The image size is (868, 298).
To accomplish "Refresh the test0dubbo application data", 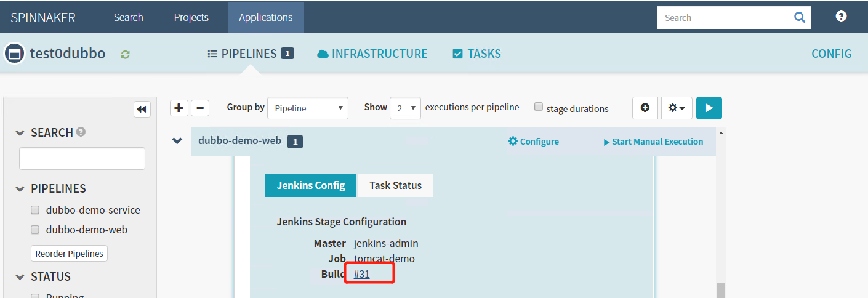I will coord(126,54).
